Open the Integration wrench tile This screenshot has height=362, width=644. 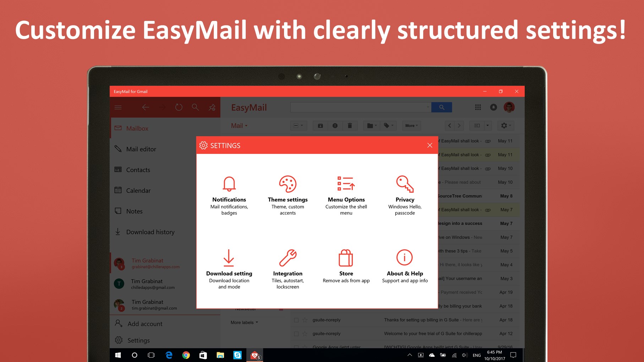click(288, 269)
